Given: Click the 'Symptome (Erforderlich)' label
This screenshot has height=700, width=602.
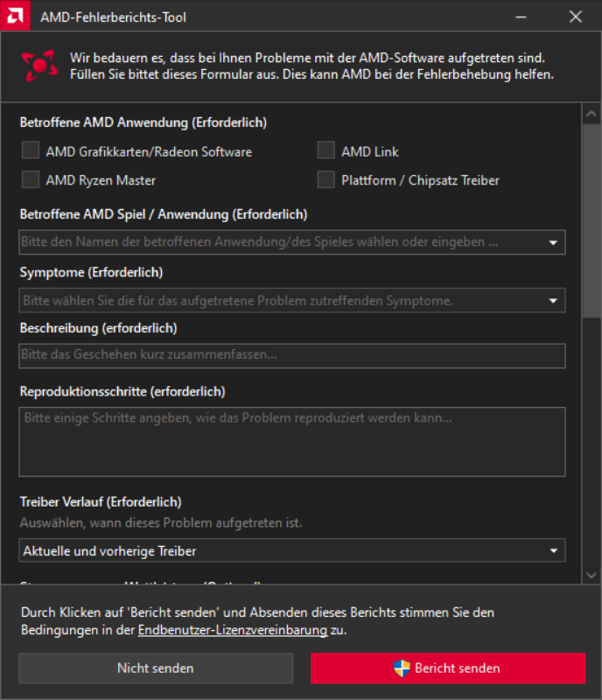Looking at the screenshot, I should point(91,272).
